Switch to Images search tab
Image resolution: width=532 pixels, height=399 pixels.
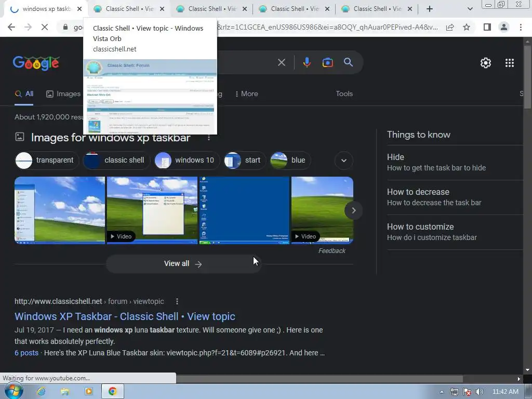tap(63, 94)
